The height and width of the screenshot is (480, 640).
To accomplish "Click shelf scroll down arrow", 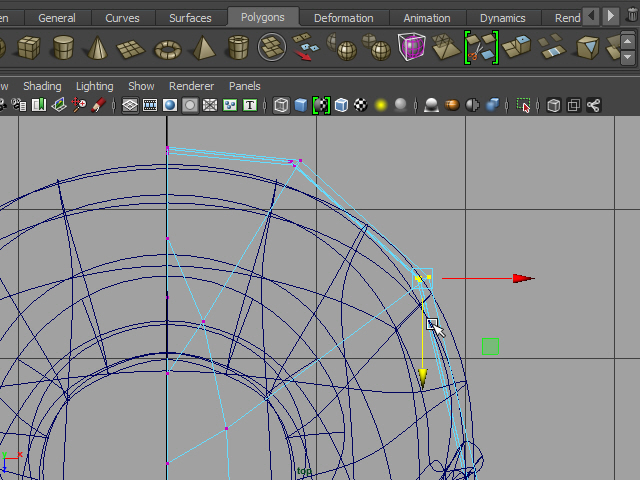I will (627, 58).
